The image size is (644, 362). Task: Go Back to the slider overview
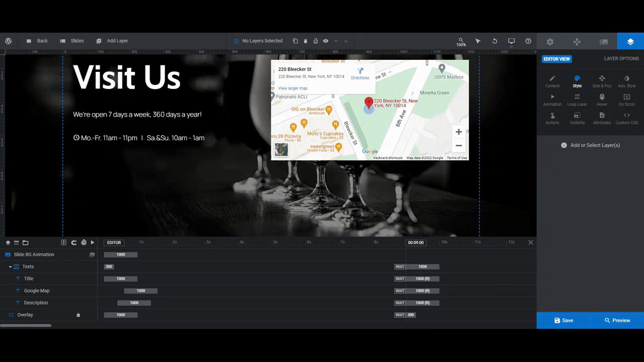(x=37, y=41)
